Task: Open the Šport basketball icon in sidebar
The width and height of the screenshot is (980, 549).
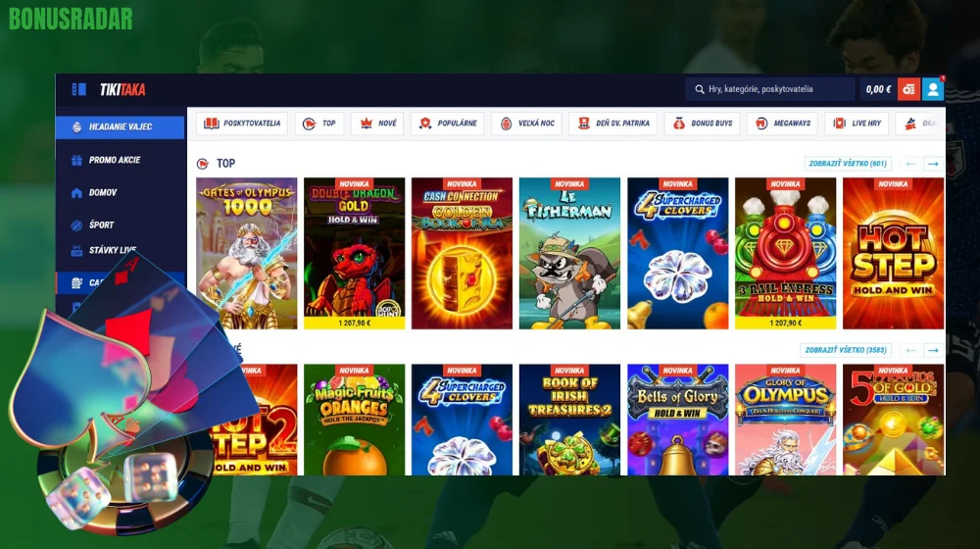Action: [x=76, y=225]
